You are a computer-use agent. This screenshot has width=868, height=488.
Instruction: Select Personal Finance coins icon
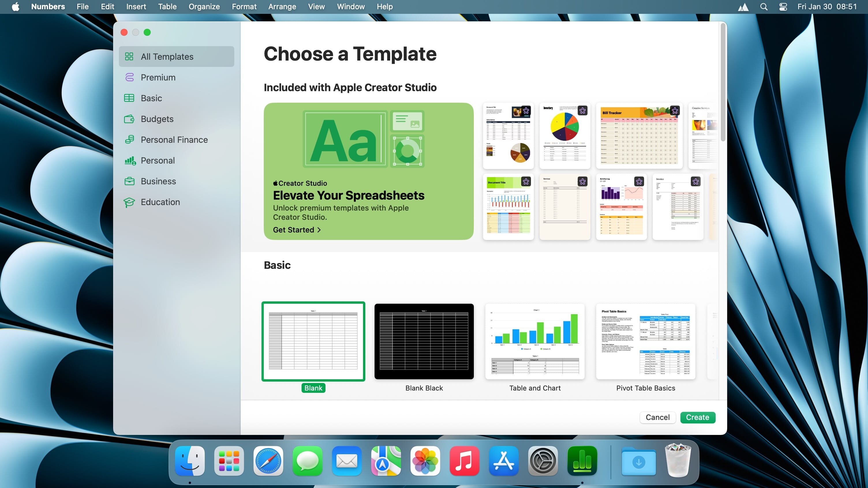129,140
